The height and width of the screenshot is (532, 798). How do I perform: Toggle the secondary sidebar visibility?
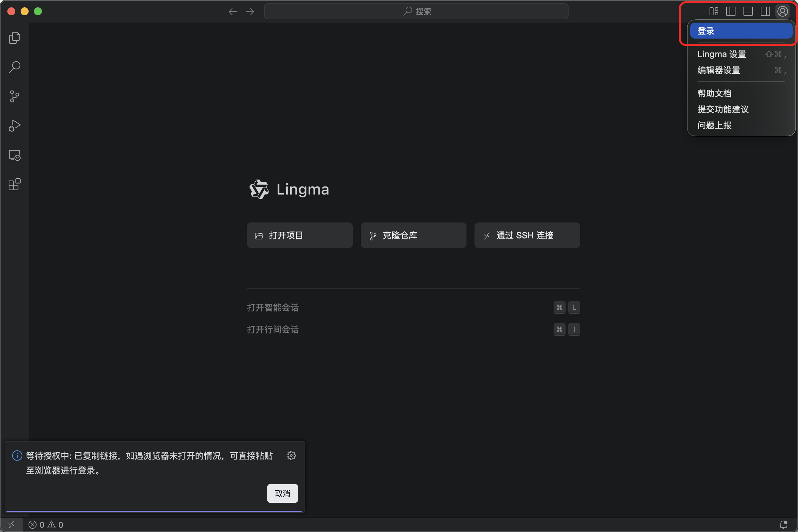[x=765, y=12]
